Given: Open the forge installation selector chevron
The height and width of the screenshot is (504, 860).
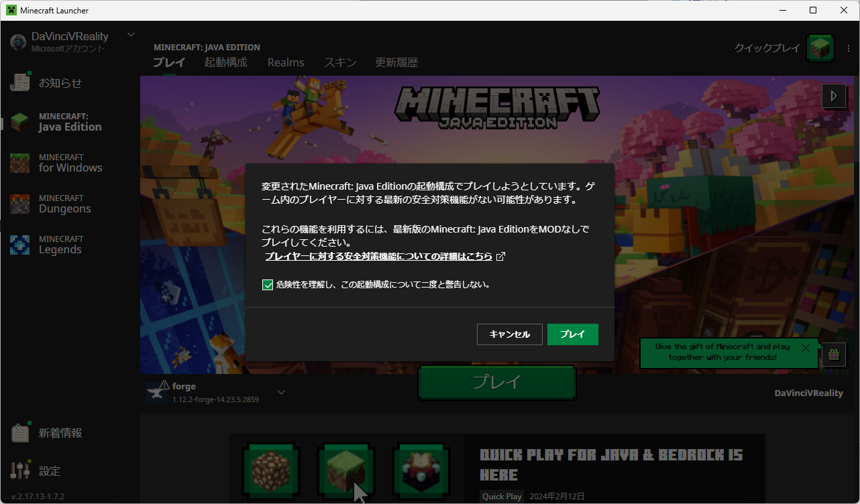Looking at the screenshot, I should click(x=281, y=392).
